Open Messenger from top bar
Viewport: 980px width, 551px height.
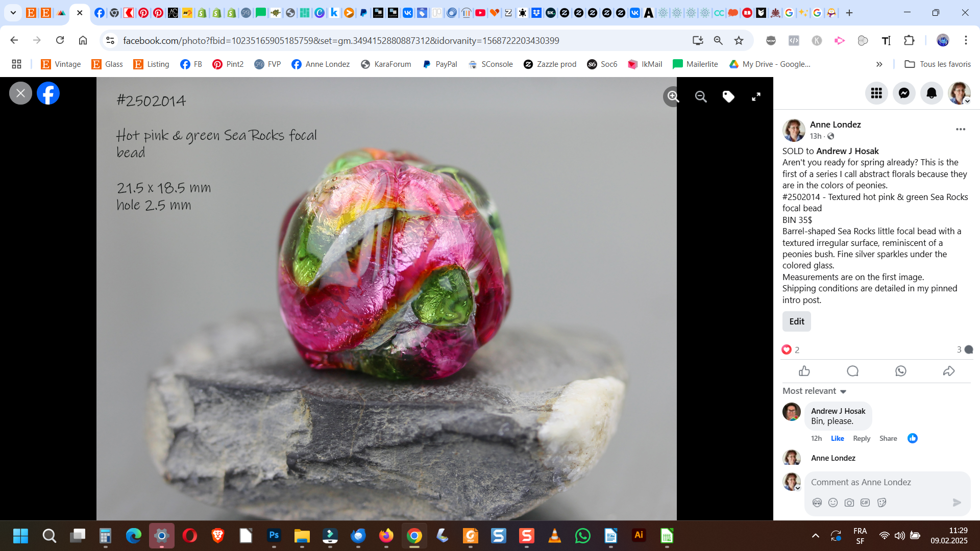tap(904, 93)
